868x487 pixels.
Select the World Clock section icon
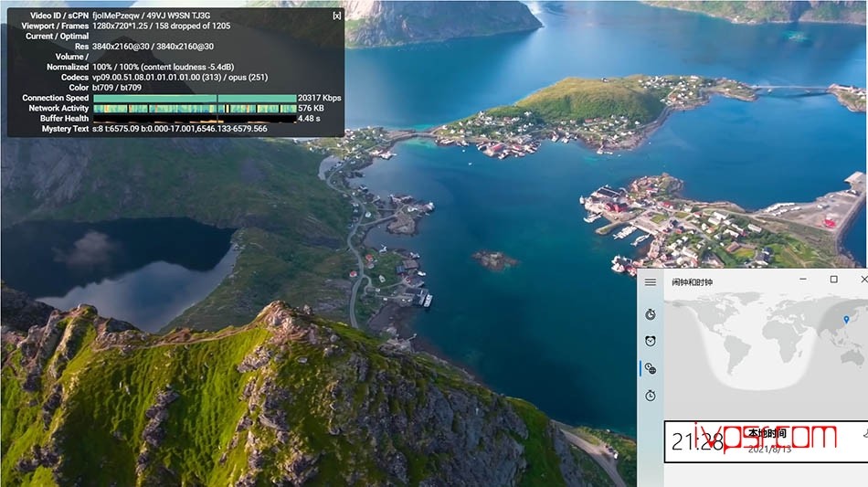click(651, 368)
